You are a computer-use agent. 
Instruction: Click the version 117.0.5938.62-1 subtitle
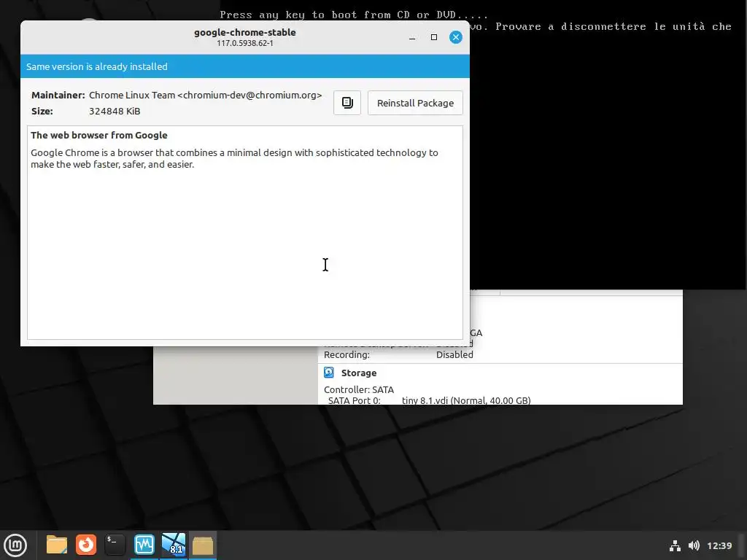[x=245, y=43]
